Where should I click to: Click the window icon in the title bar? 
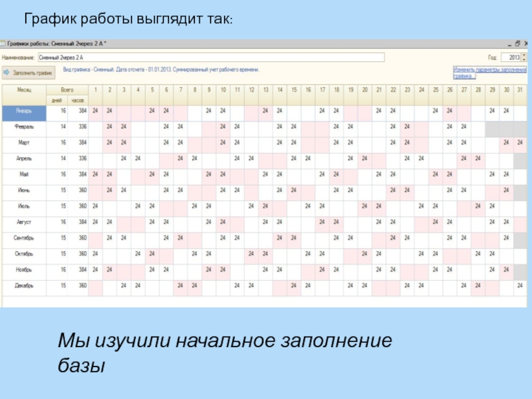pos(5,44)
